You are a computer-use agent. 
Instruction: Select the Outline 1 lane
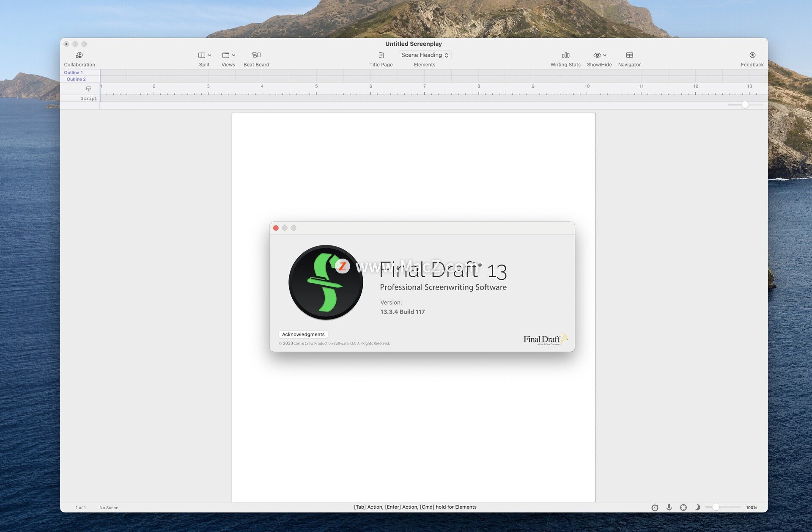pyautogui.click(x=74, y=72)
